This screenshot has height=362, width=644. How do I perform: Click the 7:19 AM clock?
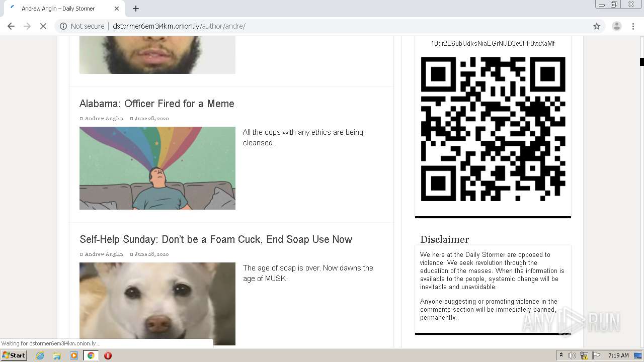pos(618,355)
